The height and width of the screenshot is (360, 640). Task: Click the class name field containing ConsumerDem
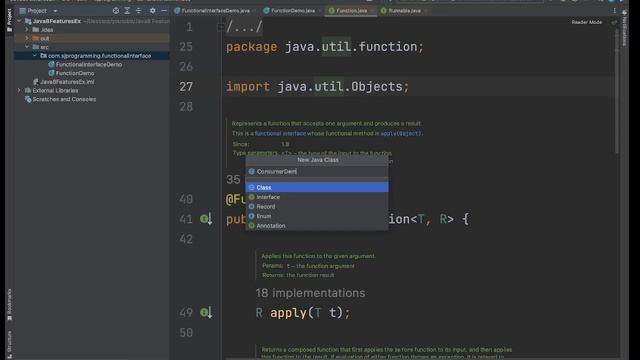[x=317, y=171]
